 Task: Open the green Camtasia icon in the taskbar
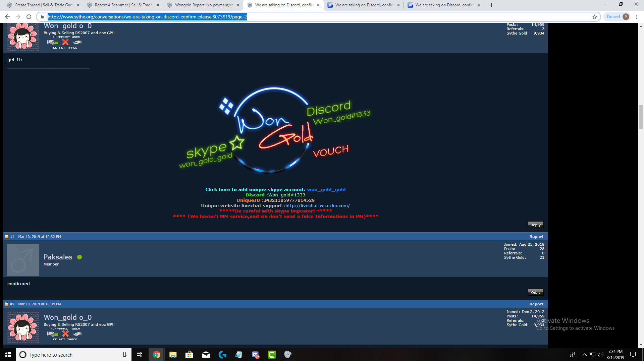pos(271,355)
